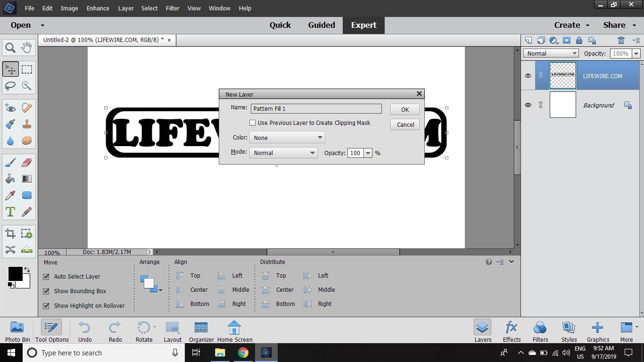Open the Mode dropdown in New Layer dialog

(x=283, y=153)
